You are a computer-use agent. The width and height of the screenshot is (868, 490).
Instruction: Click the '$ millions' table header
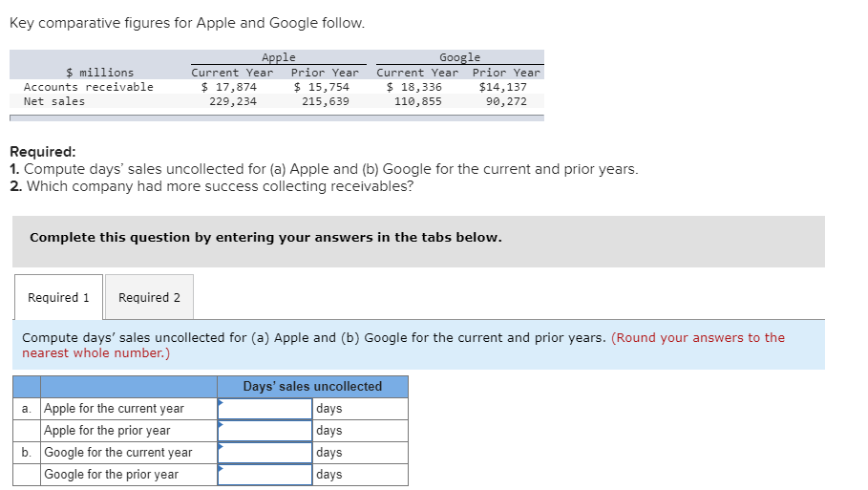(x=100, y=73)
